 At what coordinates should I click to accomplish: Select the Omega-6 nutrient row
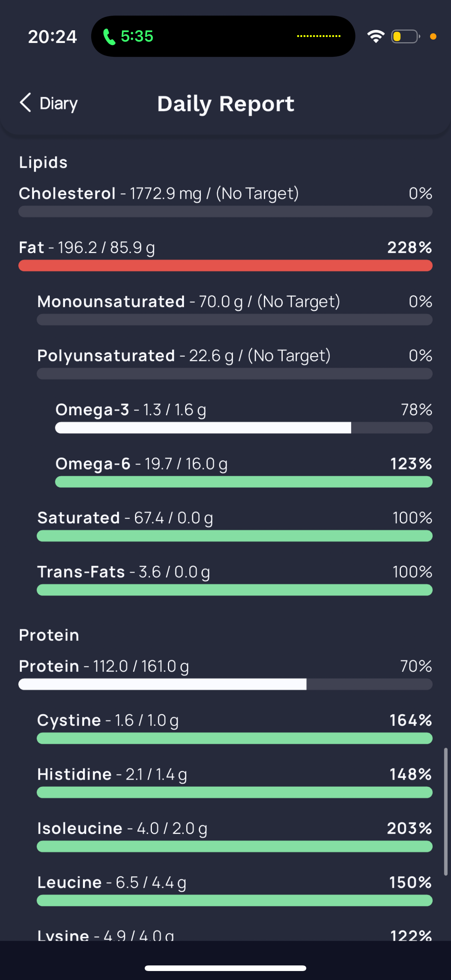pyautogui.click(x=243, y=471)
